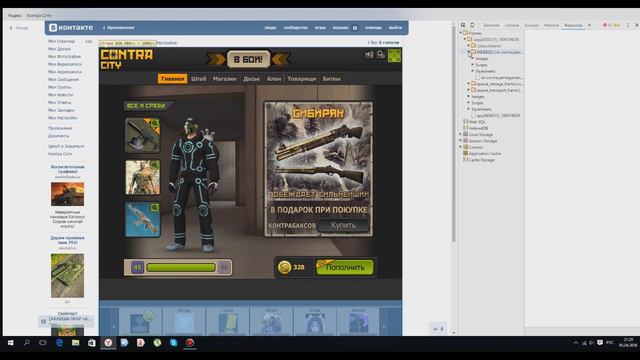This screenshot has height=360, width=640.
Task: Expand queue_transport_frame folder node
Action: 469,90
